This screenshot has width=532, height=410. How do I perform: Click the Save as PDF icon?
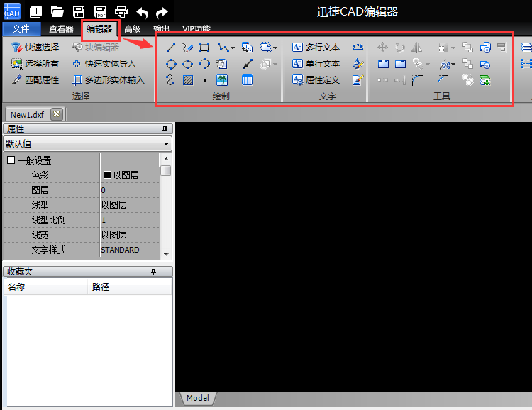(100, 11)
